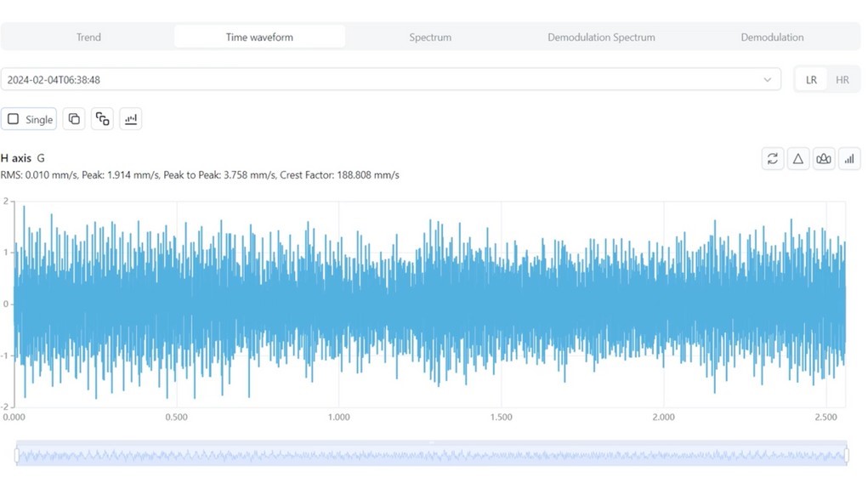
Task: Click the chevron arrow of date selector
Action: point(768,80)
